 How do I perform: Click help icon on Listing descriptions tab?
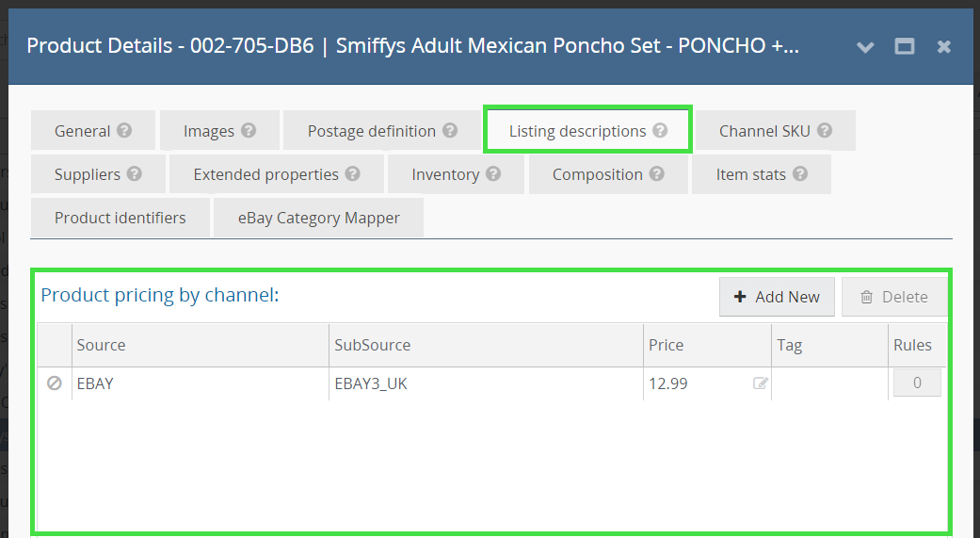[x=660, y=131]
